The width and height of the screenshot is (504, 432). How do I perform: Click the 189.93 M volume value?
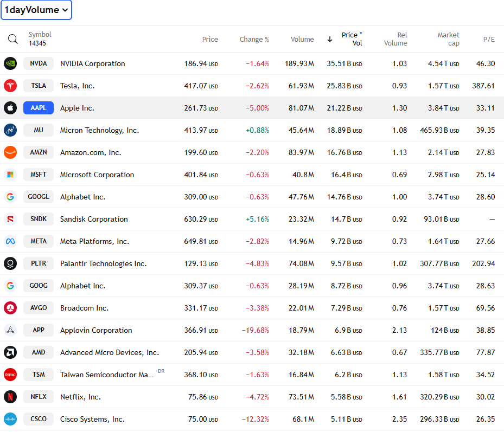(299, 63)
